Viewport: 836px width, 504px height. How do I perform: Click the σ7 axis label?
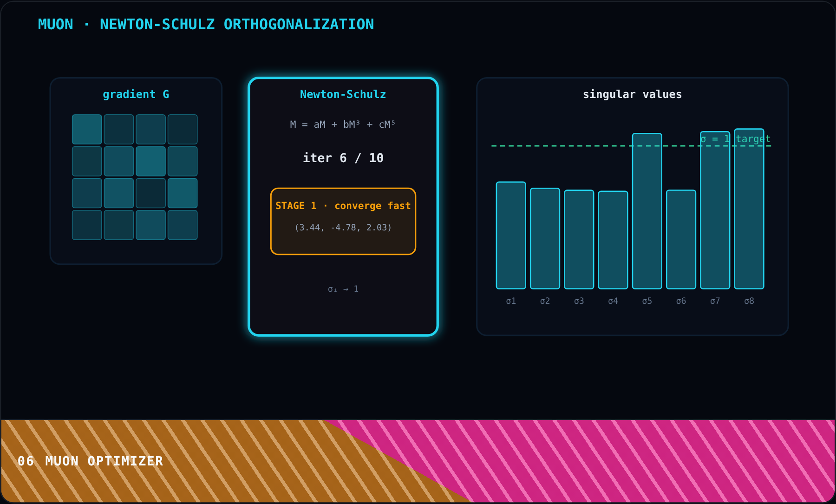tap(715, 301)
